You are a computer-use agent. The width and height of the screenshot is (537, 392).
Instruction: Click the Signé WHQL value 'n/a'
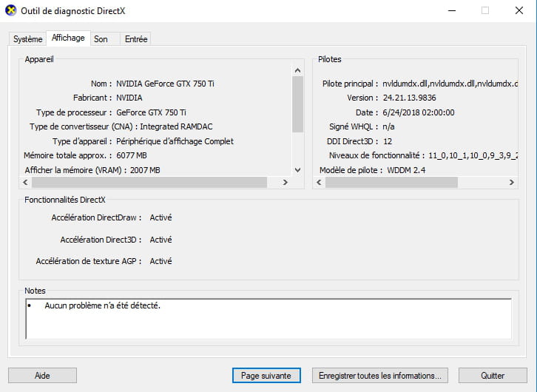coord(388,126)
